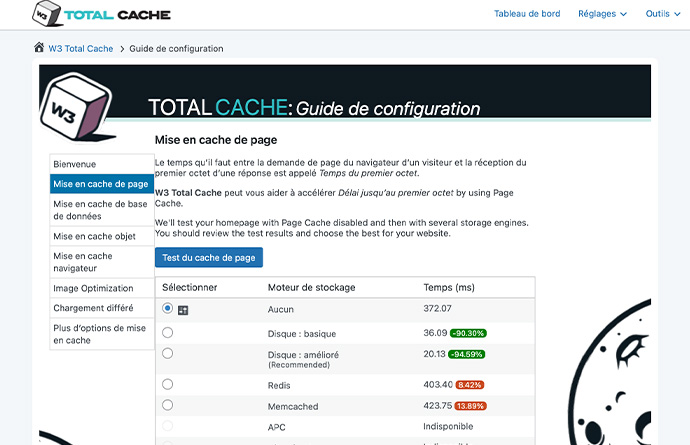Viewport: 690px width, 445px height.
Task: Open Mise en cache navigateur step
Action: pyautogui.click(x=102, y=262)
